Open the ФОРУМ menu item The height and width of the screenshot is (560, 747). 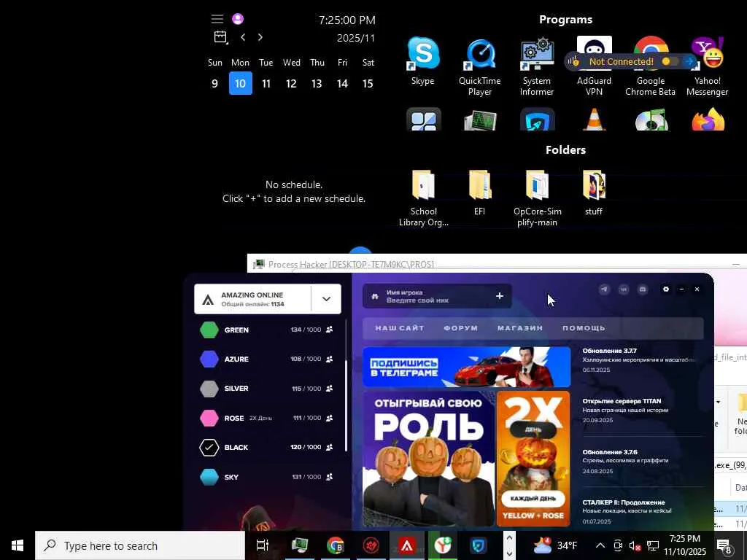(x=461, y=328)
